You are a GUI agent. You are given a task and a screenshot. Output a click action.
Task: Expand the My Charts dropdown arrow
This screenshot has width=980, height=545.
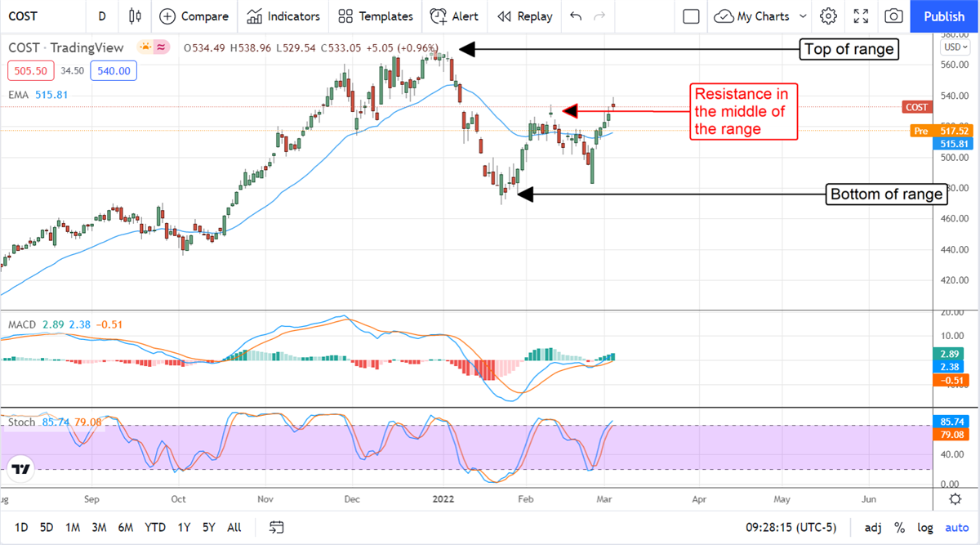click(803, 16)
